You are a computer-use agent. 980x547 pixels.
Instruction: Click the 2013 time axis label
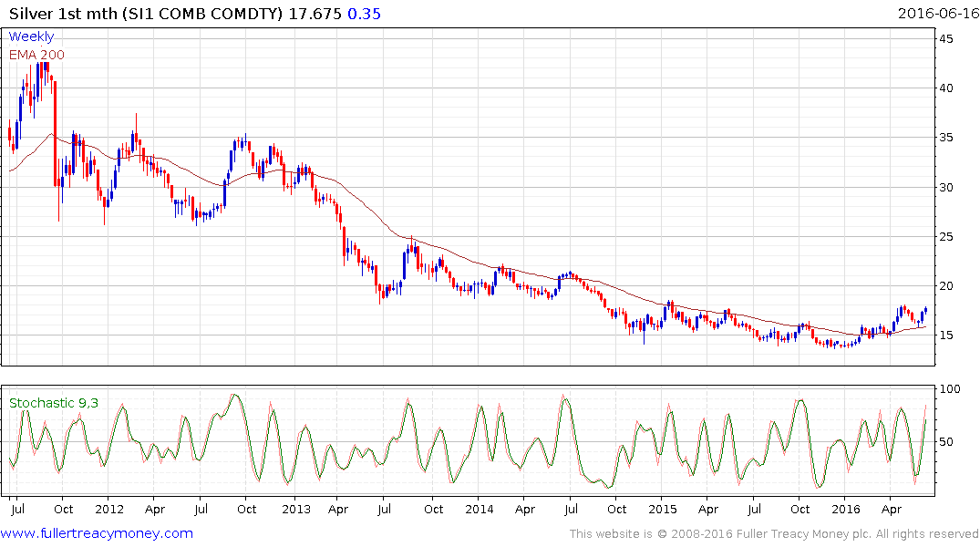295,509
